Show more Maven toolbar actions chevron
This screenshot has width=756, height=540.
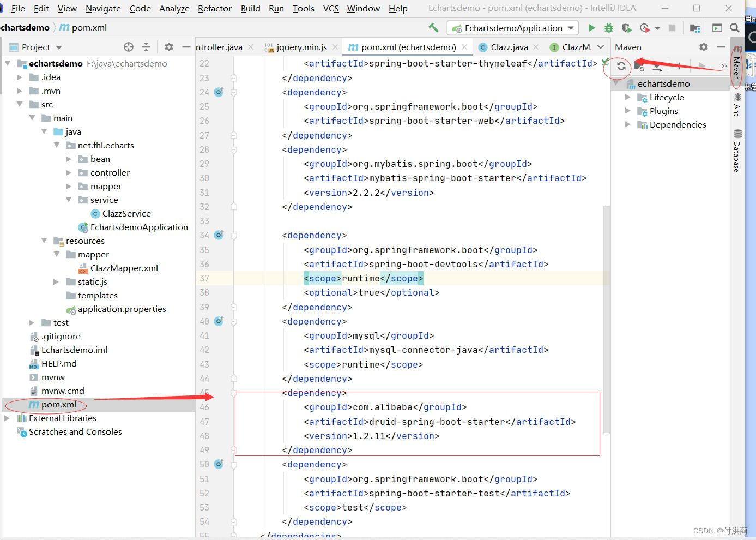(x=724, y=67)
